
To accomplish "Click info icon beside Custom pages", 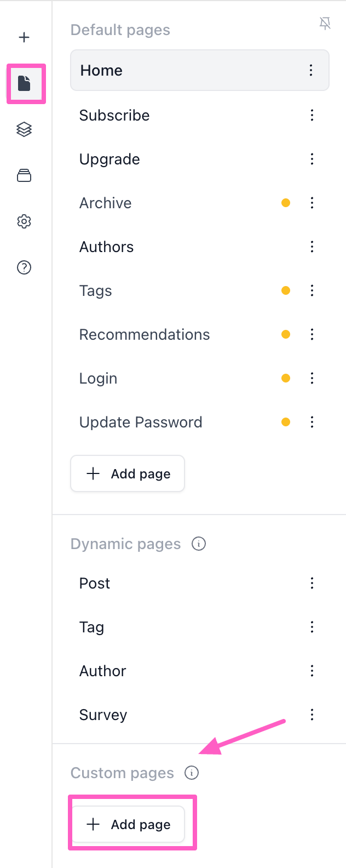I will [x=192, y=773].
